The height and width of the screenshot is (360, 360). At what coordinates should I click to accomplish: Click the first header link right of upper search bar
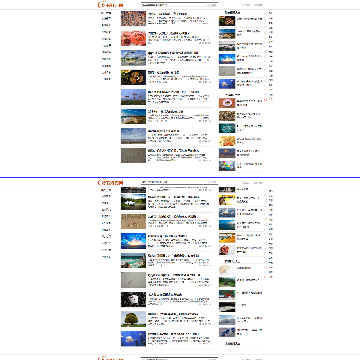coord(246,5)
